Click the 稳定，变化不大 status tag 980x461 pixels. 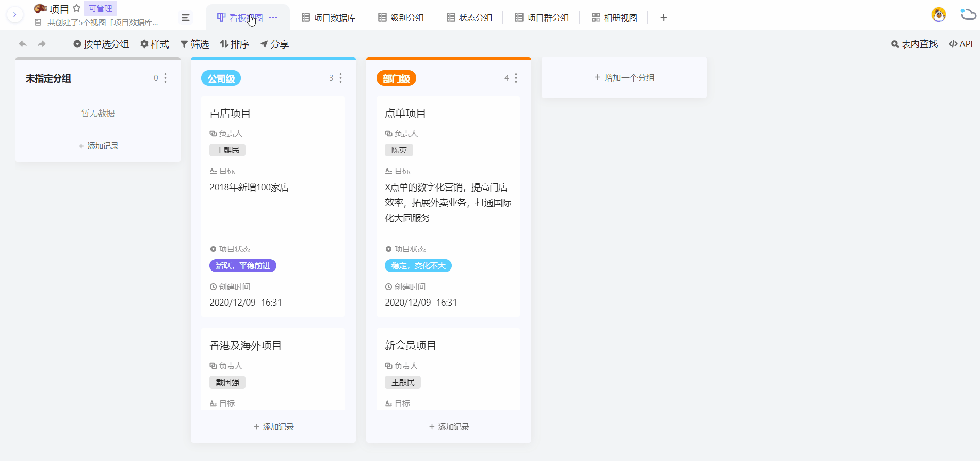point(418,266)
